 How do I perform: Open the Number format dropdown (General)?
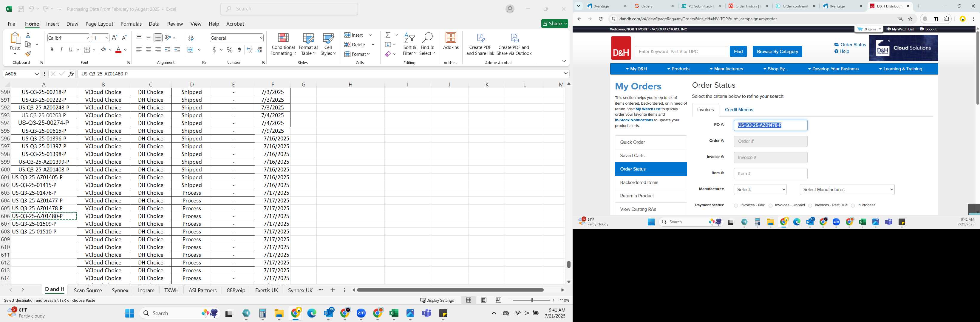coord(261,38)
